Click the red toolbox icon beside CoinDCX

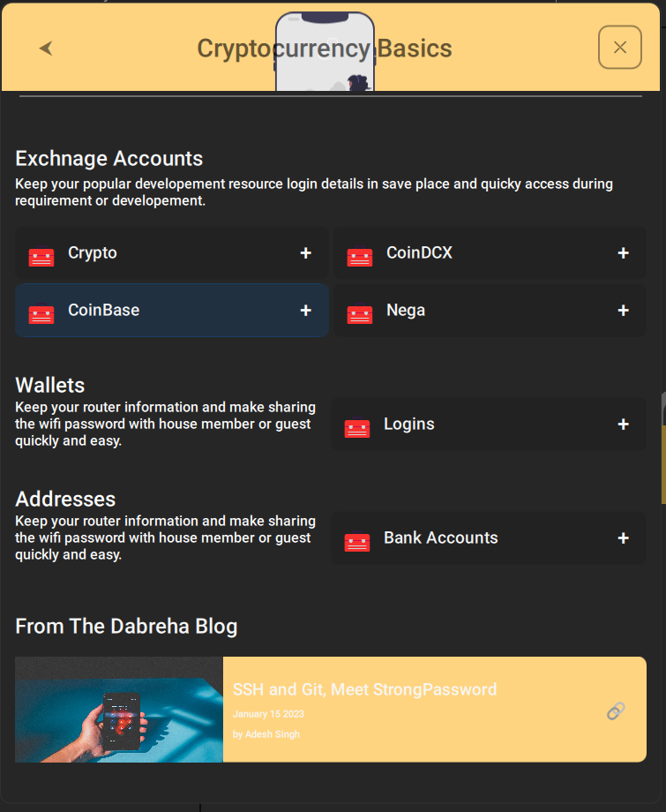point(360,256)
